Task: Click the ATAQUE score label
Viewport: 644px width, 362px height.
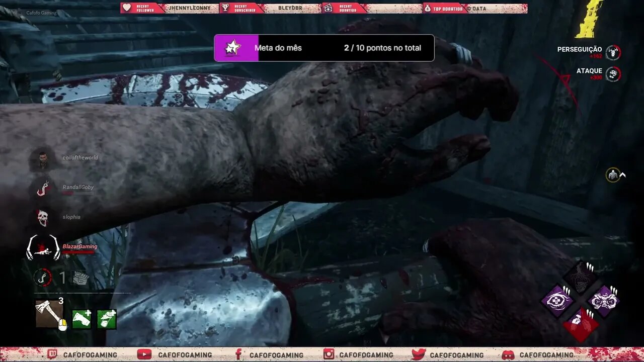Action: 589,71
